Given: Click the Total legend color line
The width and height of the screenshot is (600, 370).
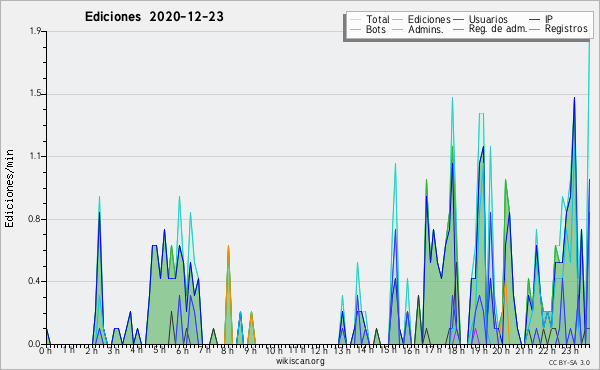Looking at the screenshot, I should tap(355, 20).
